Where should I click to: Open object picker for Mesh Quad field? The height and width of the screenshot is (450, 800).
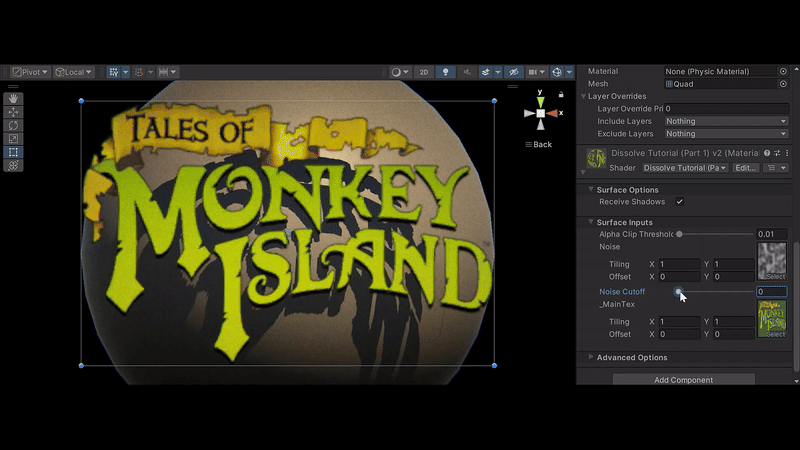pyautogui.click(x=783, y=84)
